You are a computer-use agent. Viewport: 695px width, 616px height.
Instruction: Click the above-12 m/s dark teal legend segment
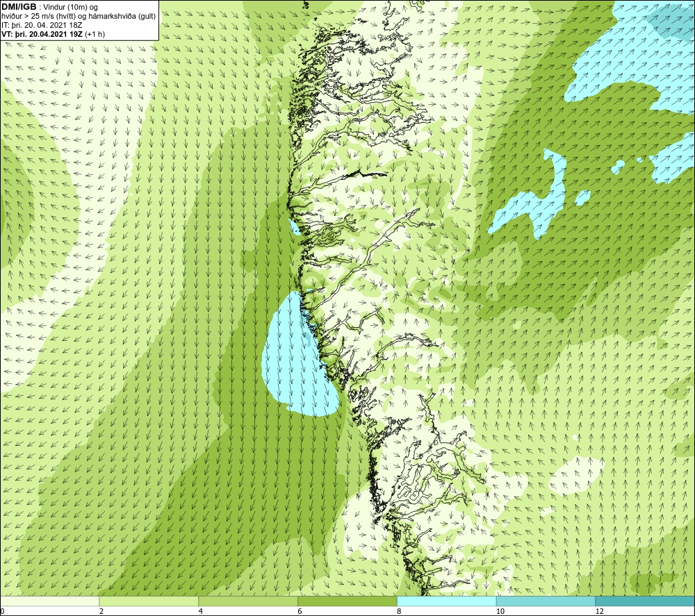646,601
